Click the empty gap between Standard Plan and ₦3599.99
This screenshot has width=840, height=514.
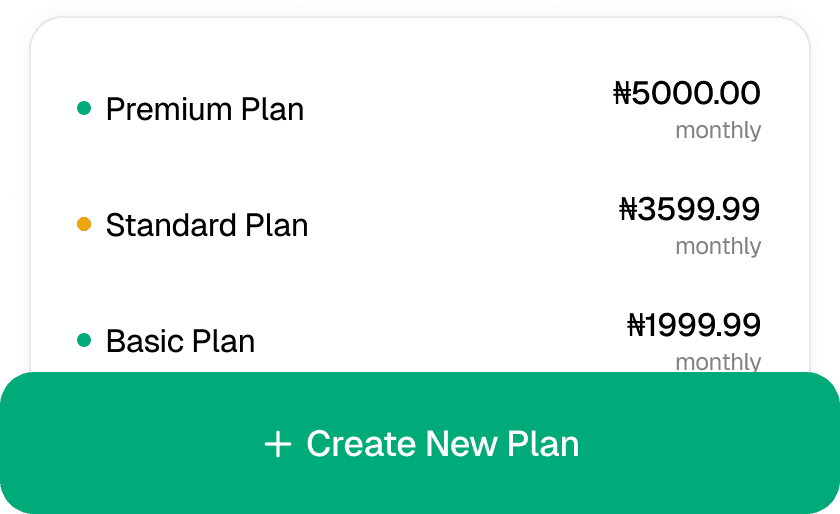coord(460,225)
